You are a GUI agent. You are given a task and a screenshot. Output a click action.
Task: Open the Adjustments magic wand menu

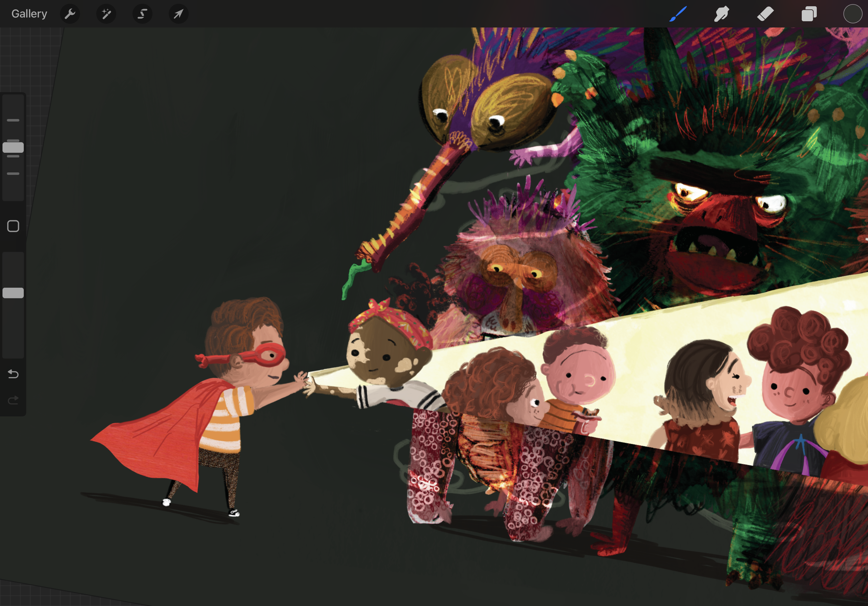(x=106, y=14)
